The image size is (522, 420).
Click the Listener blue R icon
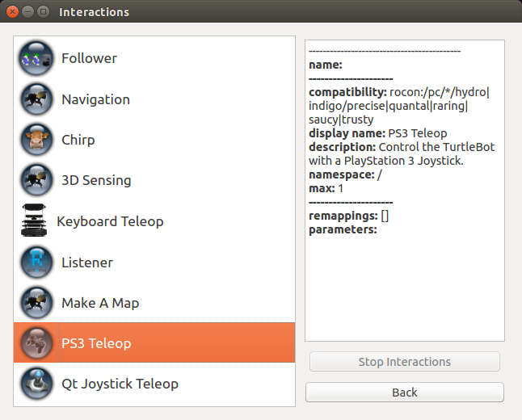click(36, 262)
